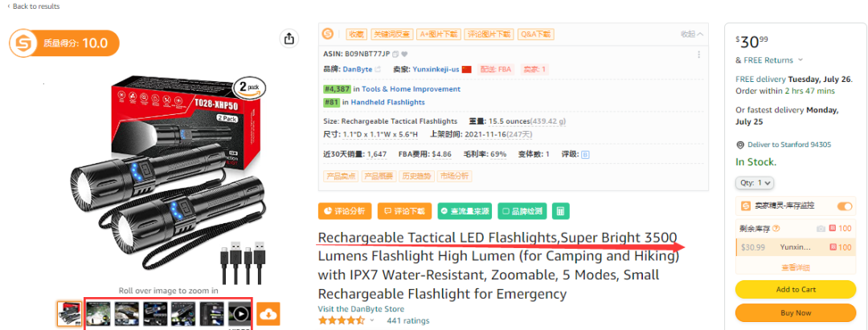The image size is (868, 330).
Task: Select the first flashlight product thumbnail
Action: click(x=69, y=314)
